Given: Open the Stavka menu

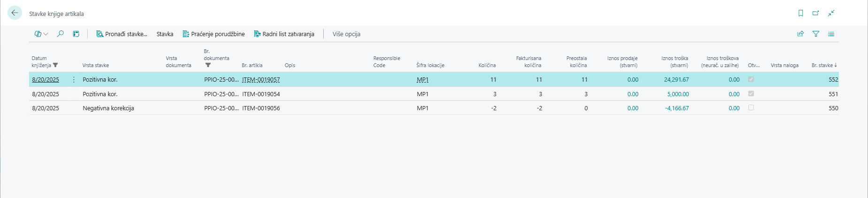Looking at the screenshot, I should coord(165,34).
